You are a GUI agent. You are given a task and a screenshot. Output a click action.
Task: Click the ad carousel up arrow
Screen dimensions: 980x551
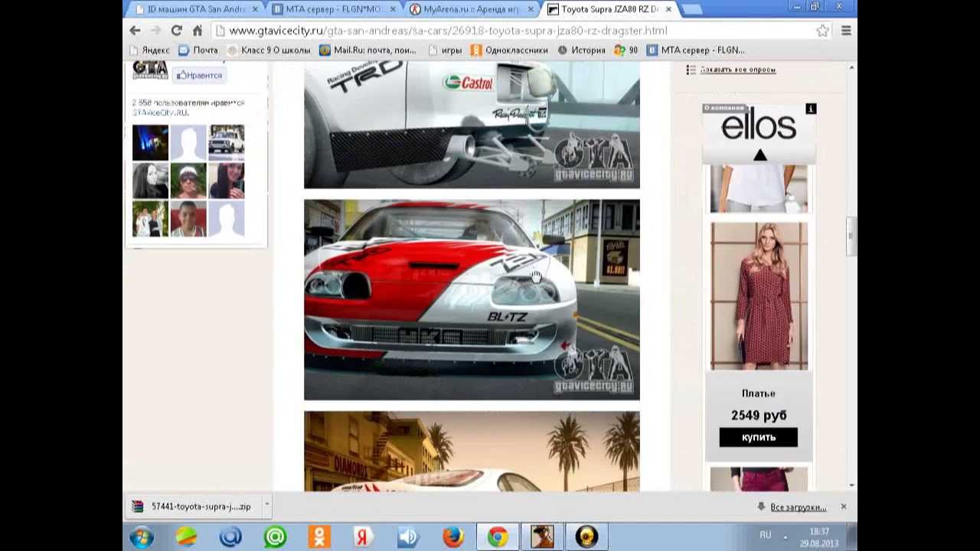tap(759, 155)
